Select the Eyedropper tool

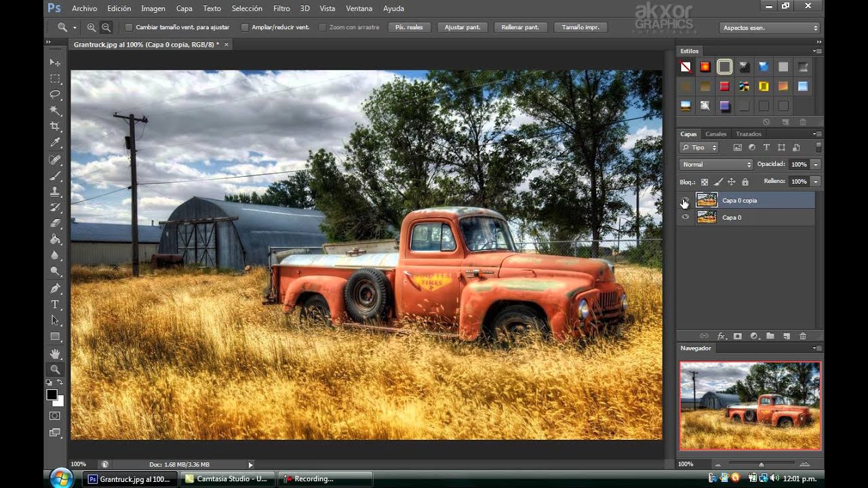point(55,142)
